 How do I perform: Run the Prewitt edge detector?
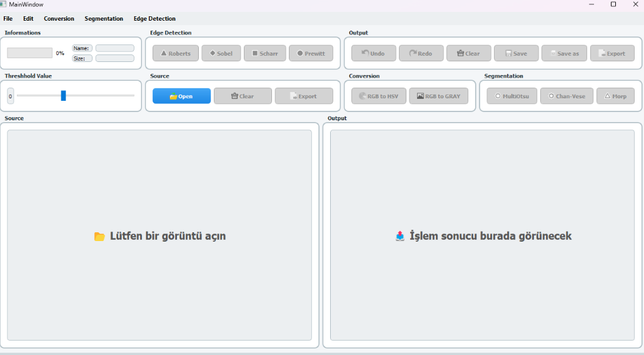pos(311,53)
